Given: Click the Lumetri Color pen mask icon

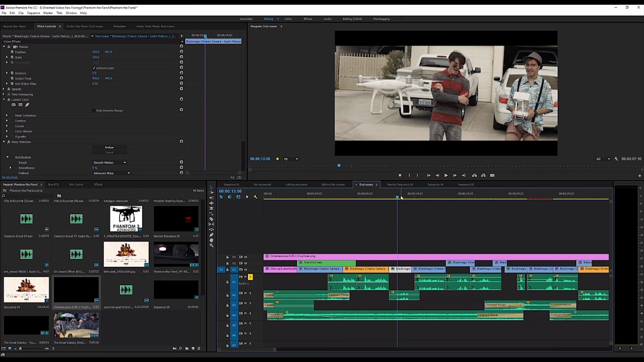Looking at the screenshot, I should pos(27,105).
